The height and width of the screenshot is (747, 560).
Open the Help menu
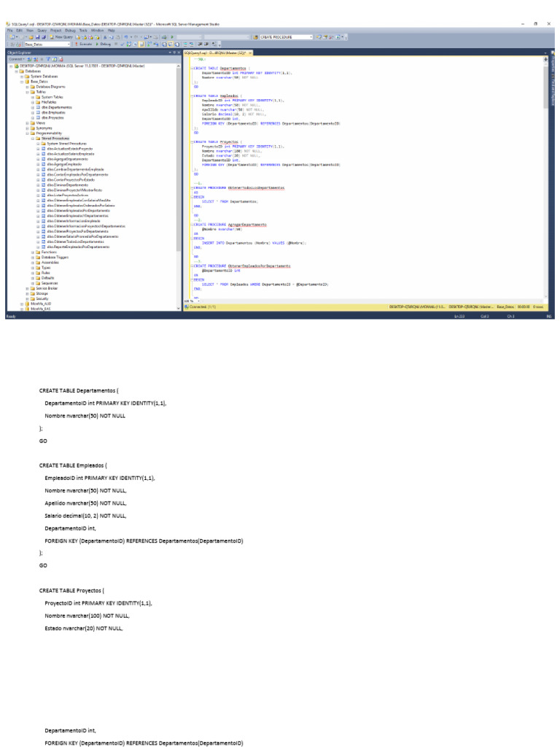tap(111, 30)
